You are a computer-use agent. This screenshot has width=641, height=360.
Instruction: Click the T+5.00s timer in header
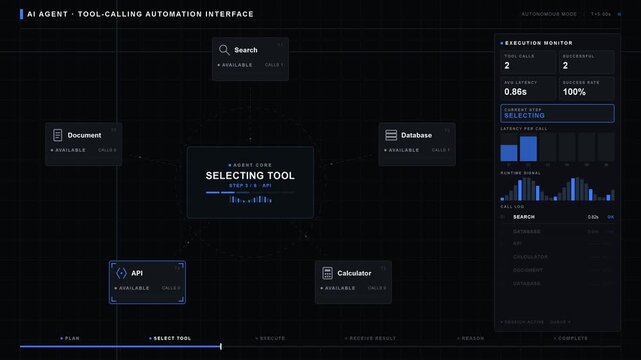(601, 14)
